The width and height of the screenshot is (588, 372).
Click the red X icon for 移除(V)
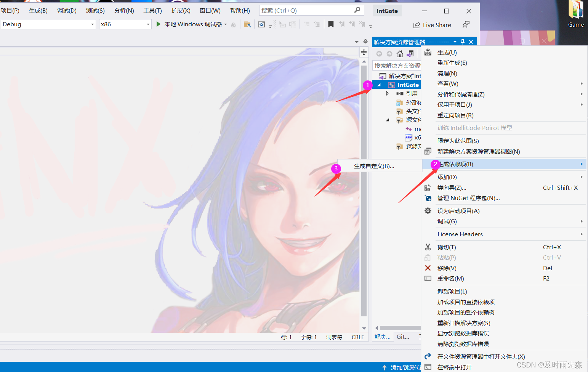428,268
